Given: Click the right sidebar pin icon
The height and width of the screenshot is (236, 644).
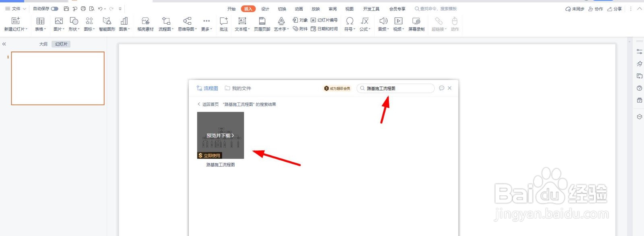Looking at the screenshot, I should pyautogui.click(x=639, y=64).
